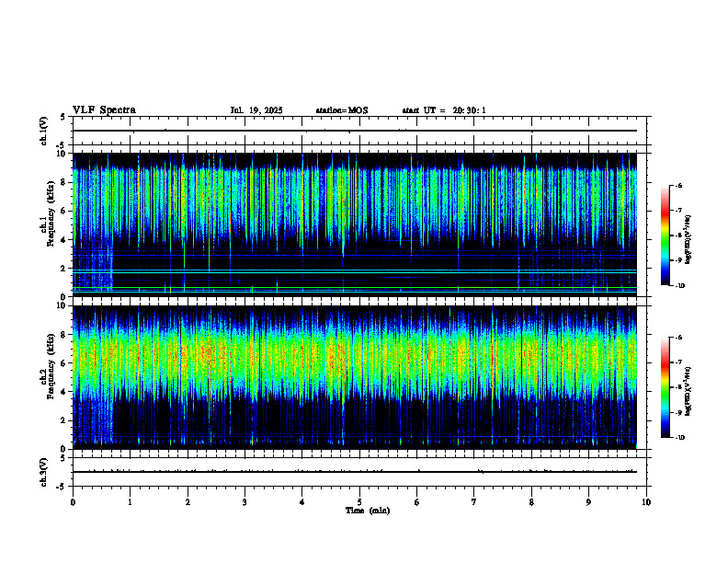728x563 pixels.
Task: Click the 'ch.3(V)' axis label
Action: (43, 473)
